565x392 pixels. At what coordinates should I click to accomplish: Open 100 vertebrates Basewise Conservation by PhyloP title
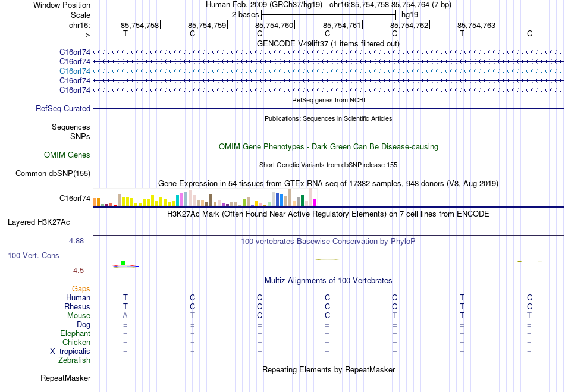click(328, 241)
